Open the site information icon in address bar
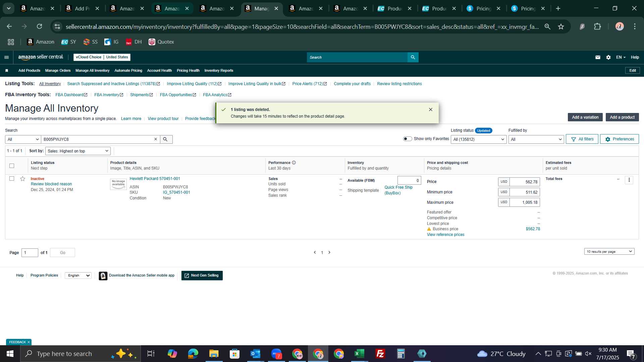Viewport: 644px width, 362px height. point(57,26)
